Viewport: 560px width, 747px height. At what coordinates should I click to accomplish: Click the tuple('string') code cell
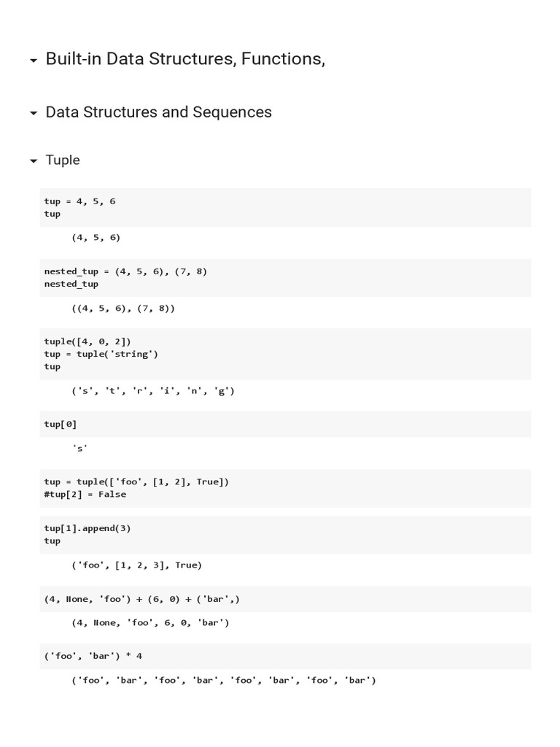(285, 354)
